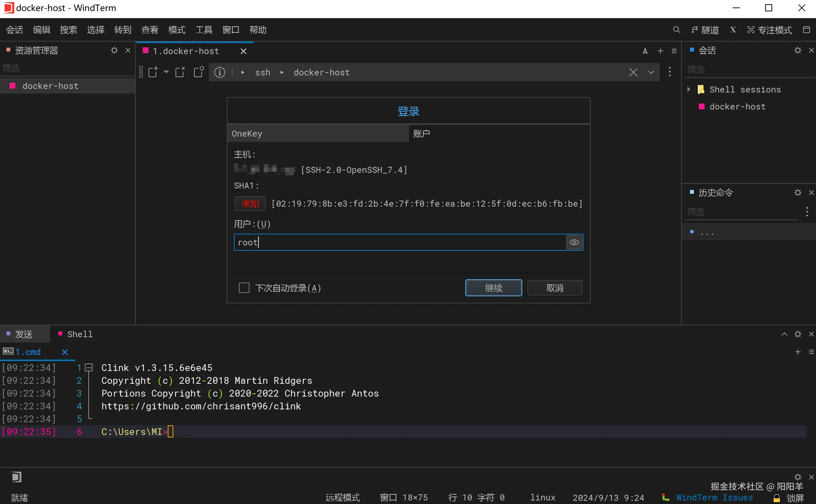This screenshot has height=504, width=816.
Task: Click the red 未知 fingerprint status badge
Action: [x=250, y=204]
